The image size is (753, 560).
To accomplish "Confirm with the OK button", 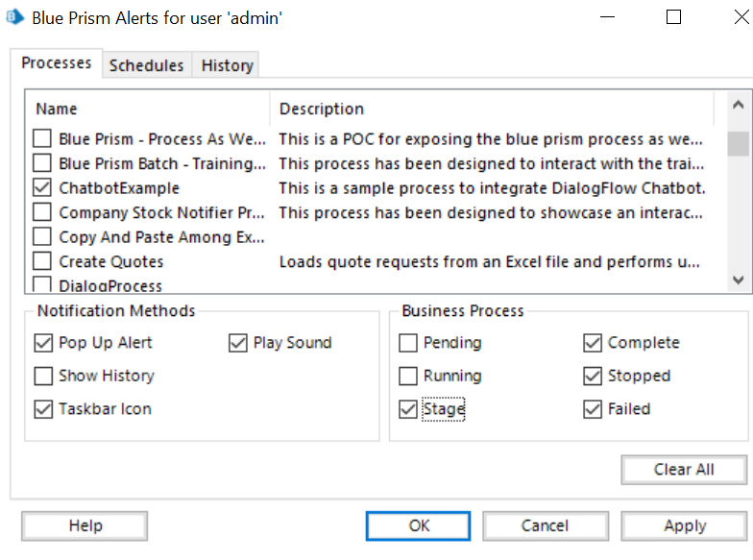I will pyautogui.click(x=418, y=525).
